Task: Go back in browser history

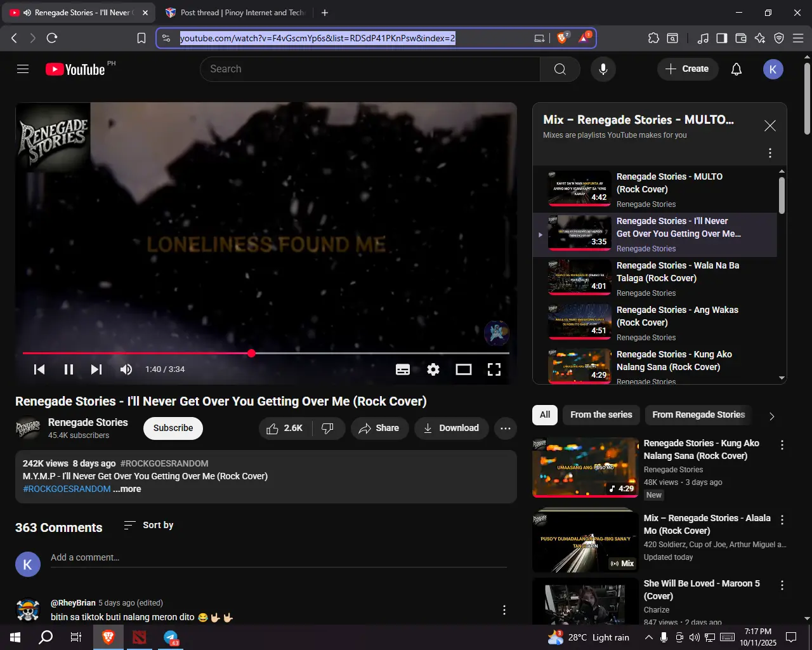Action: (14, 38)
